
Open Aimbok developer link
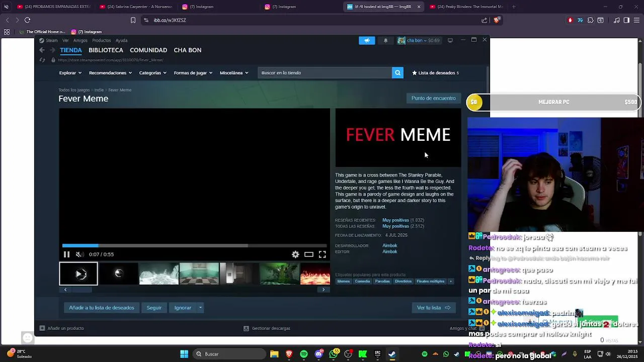pyautogui.click(x=390, y=246)
